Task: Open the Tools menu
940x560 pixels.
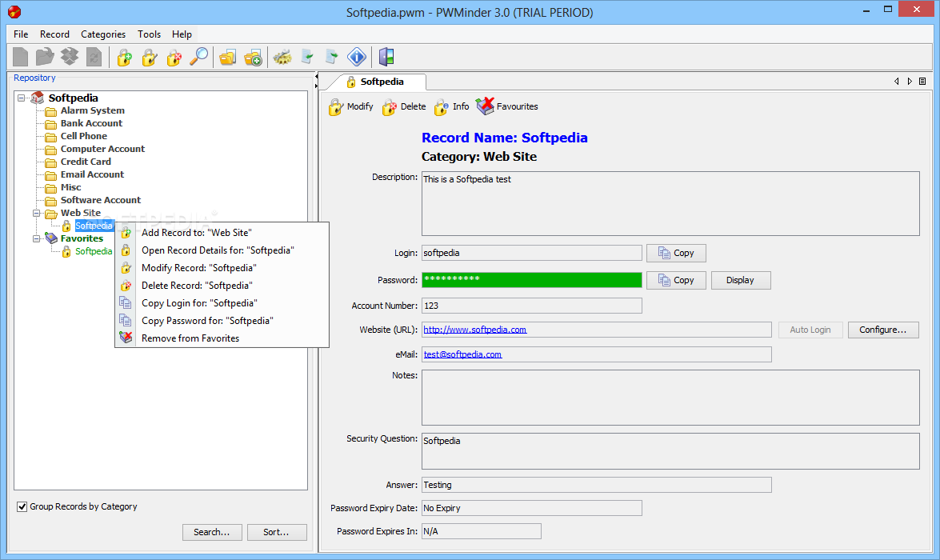Action: coord(150,34)
